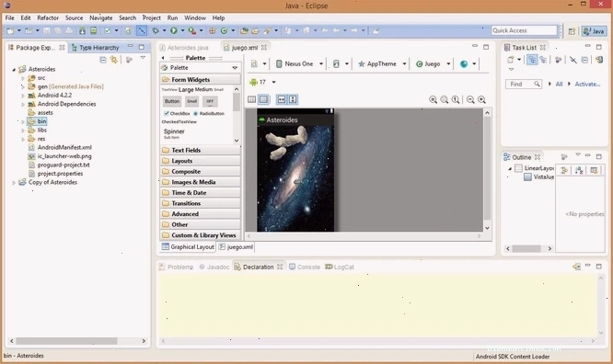The height and width of the screenshot is (364, 613).
Task: Zoom in on the layout canvas
Action: [481, 99]
